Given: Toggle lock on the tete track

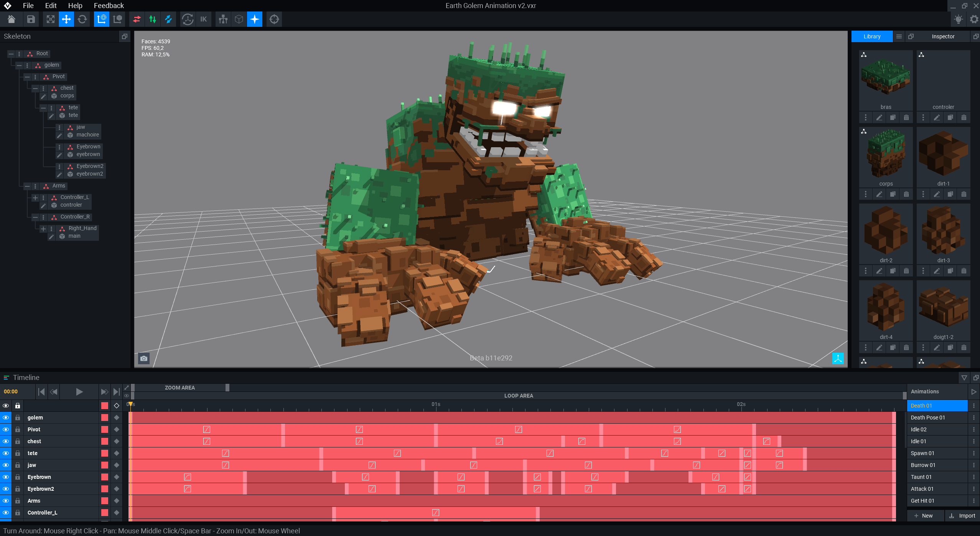Looking at the screenshot, I should [18, 453].
